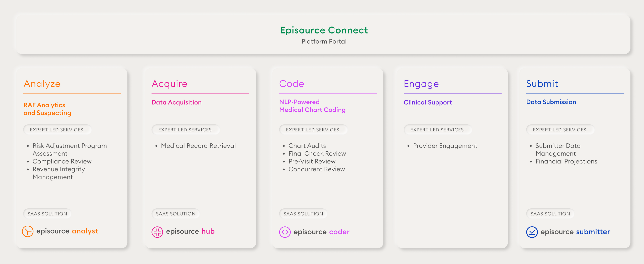Select 'NLP-Powered Medical Chart Coding' subtitle
Image resolution: width=644 pixels, height=264 pixels.
click(x=312, y=106)
